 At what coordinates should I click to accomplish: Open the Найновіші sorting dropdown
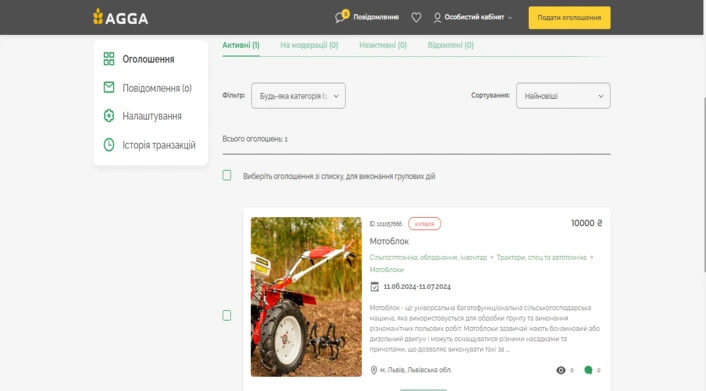[563, 95]
